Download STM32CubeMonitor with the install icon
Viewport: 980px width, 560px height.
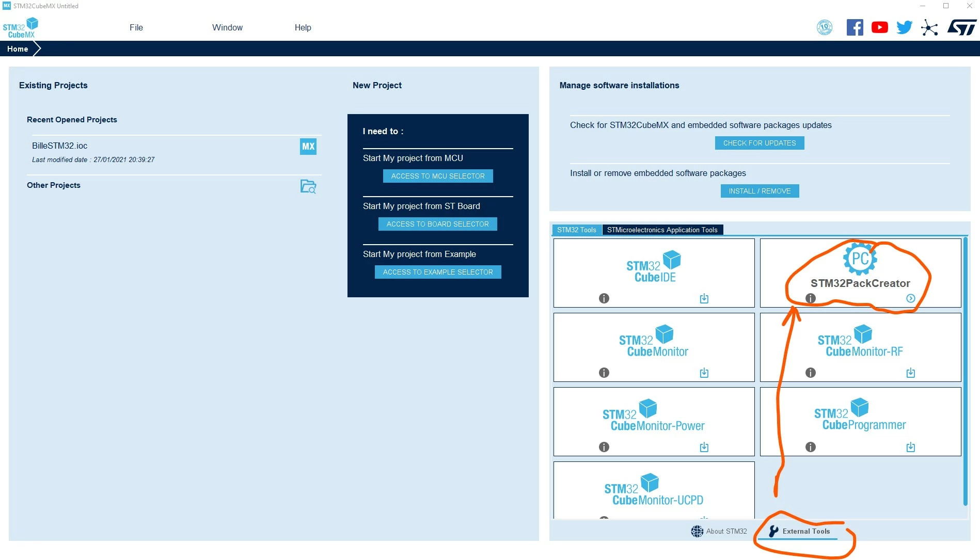704,373
